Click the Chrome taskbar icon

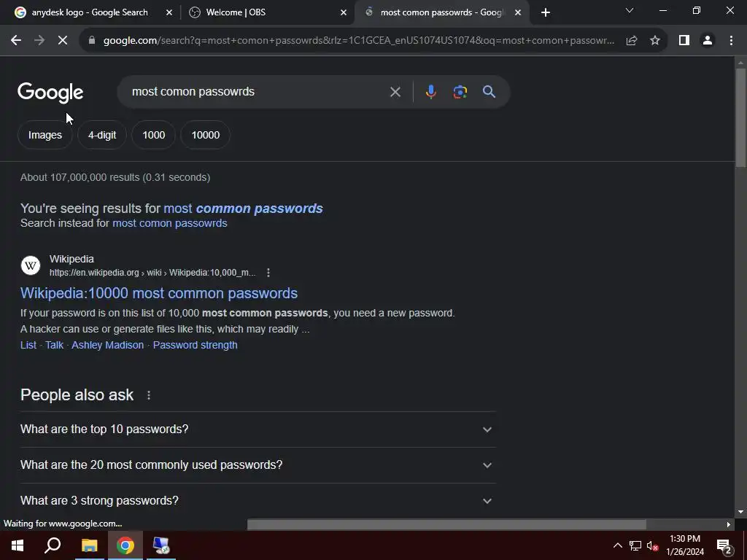pyautogui.click(x=125, y=545)
